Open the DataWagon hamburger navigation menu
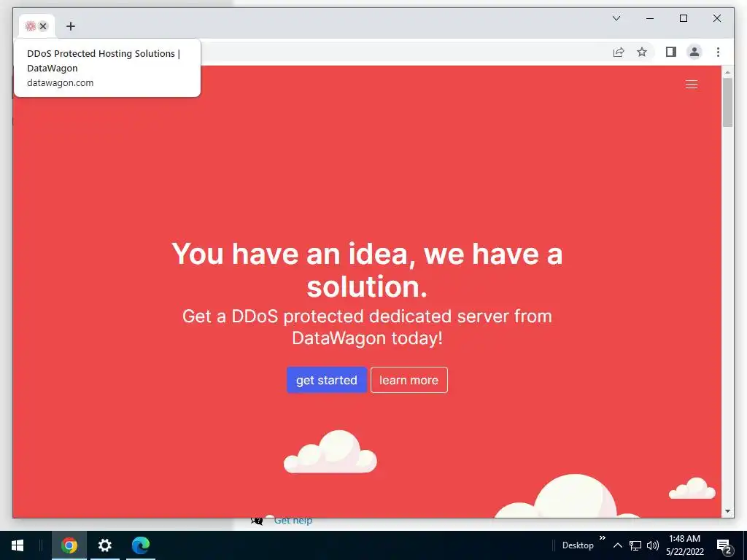747x560 pixels. click(692, 85)
